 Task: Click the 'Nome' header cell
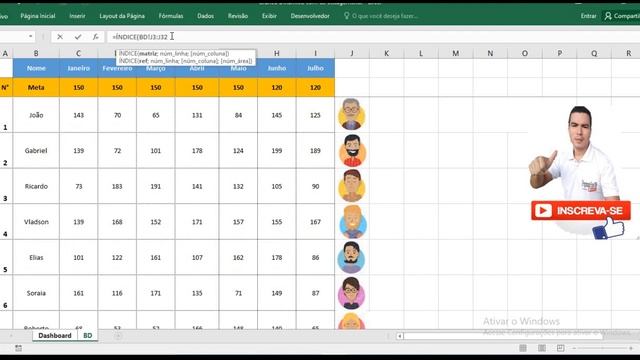(x=36, y=68)
